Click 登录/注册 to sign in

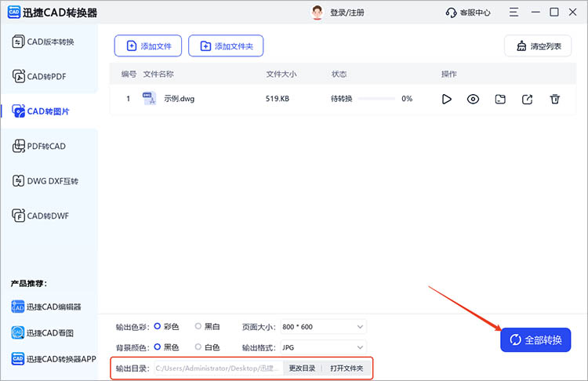pos(347,13)
